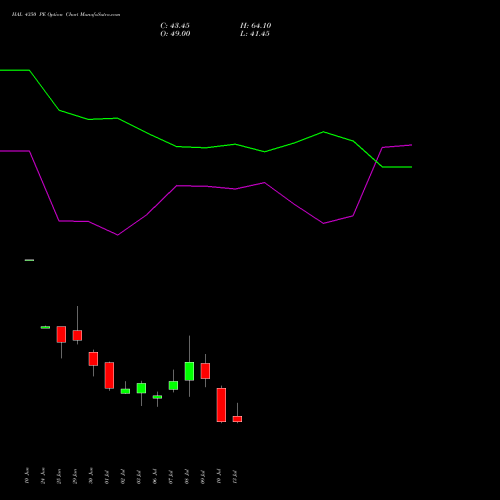Click the 07 Jul green candle
The height and width of the screenshot is (500, 500).
173,385
